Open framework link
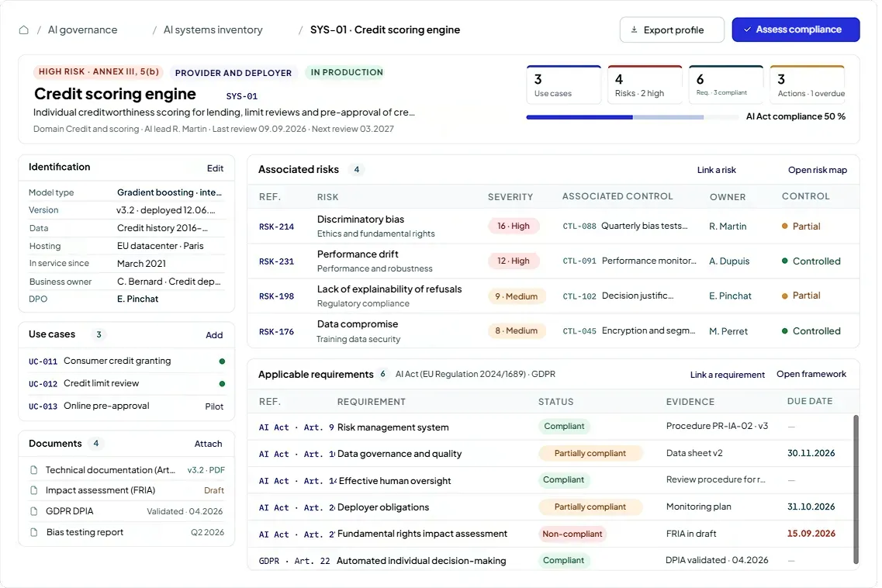Viewport: 882px width, 588px height. (x=811, y=374)
